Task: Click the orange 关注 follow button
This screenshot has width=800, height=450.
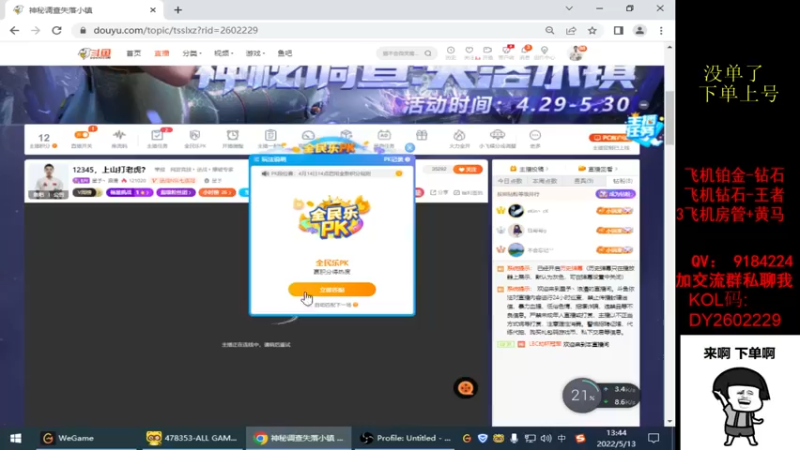Action: (467, 169)
